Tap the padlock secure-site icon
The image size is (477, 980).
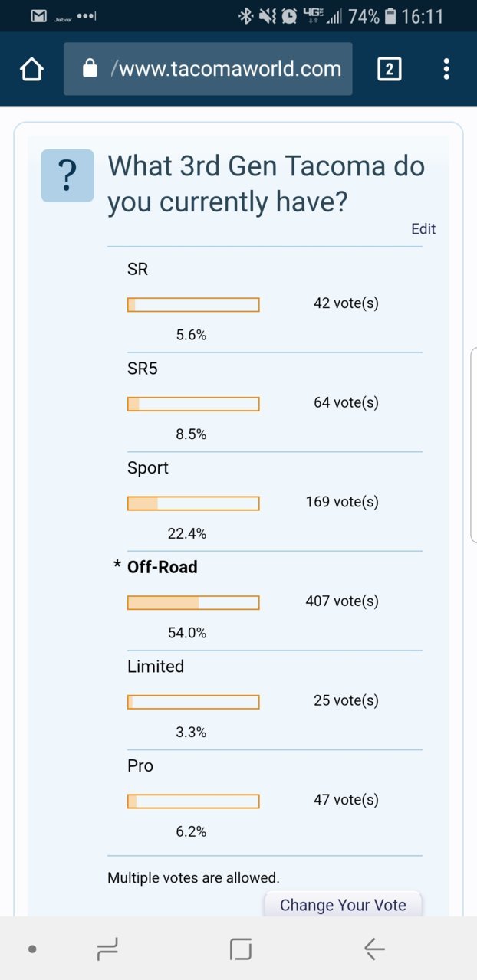pos(90,69)
